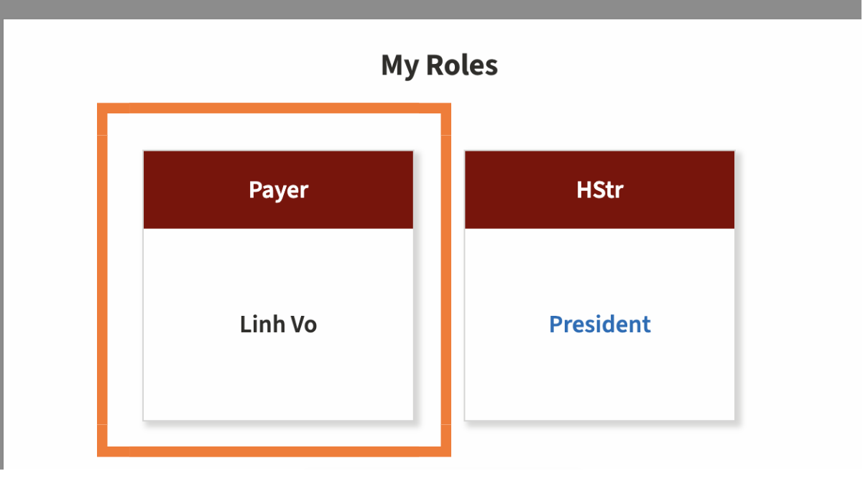Click blank area above Linh Vo name
The height and width of the screenshot is (491, 868).
coord(278,269)
